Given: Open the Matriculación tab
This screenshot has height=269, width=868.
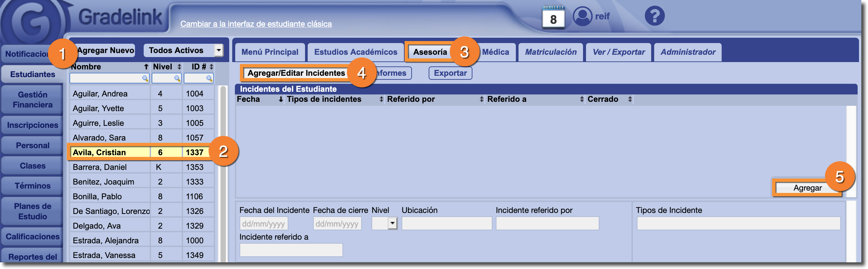Looking at the screenshot, I should coord(550,52).
